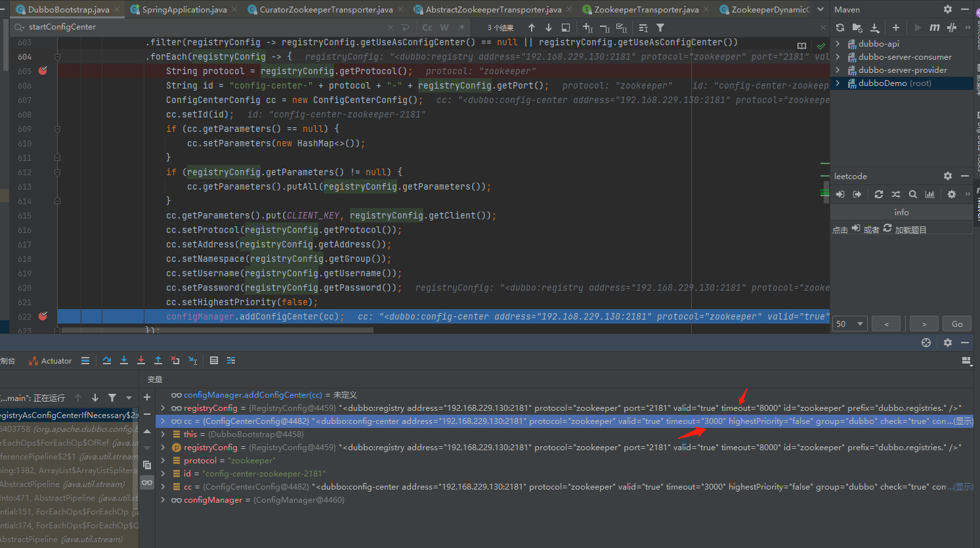Click Step Over debugger icon
The height and width of the screenshot is (548, 980).
pos(107,360)
